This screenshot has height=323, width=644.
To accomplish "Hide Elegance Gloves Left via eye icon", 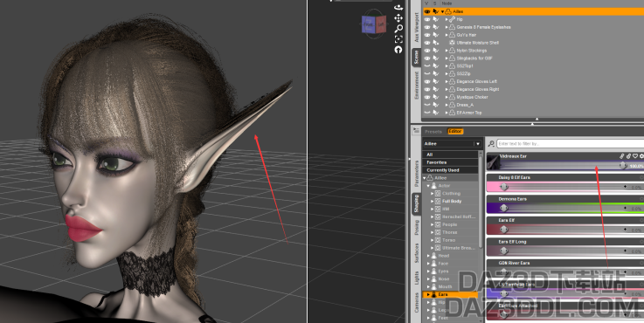I will [x=427, y=82].
